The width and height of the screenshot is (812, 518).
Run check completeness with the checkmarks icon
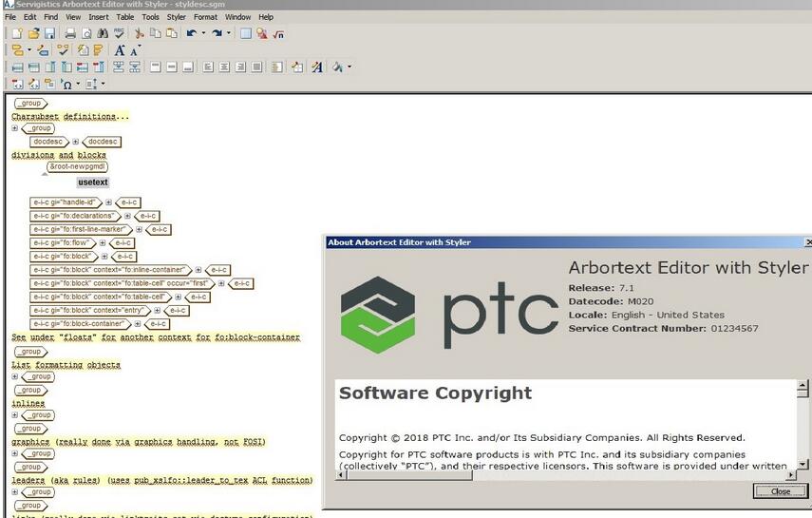(63, 50)
